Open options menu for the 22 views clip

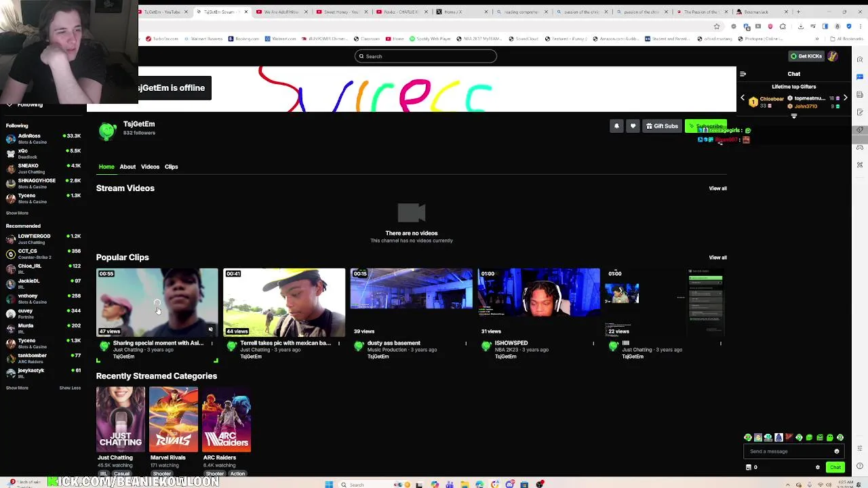(x=720, y=344)
